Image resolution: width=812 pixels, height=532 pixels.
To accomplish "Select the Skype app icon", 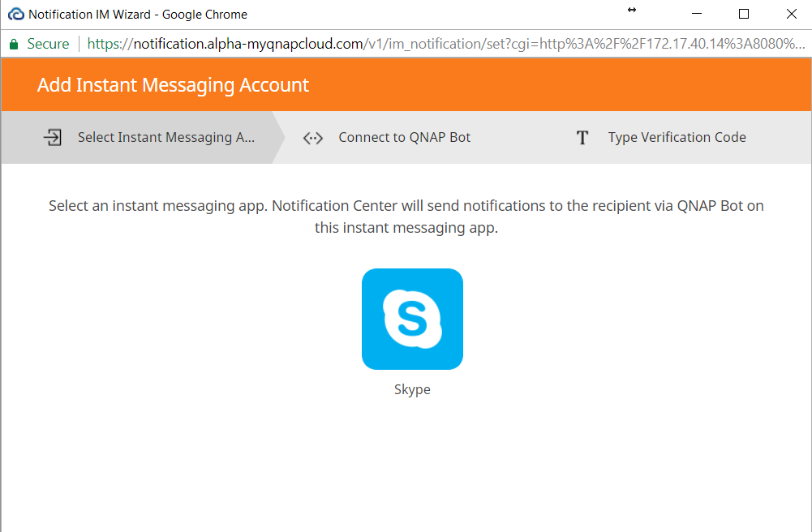I will pyautogui.click(x=412, y=319).
